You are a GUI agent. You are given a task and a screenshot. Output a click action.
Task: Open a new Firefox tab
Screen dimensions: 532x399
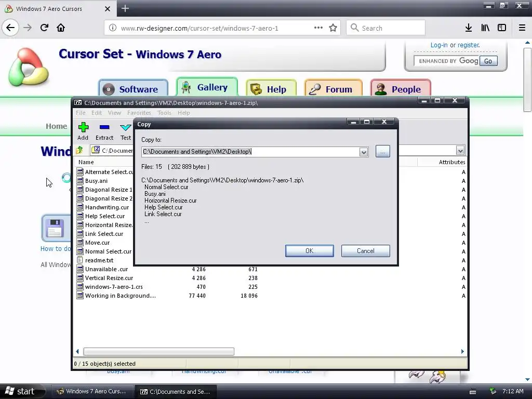pyautogui.click(x=125, y=8)
